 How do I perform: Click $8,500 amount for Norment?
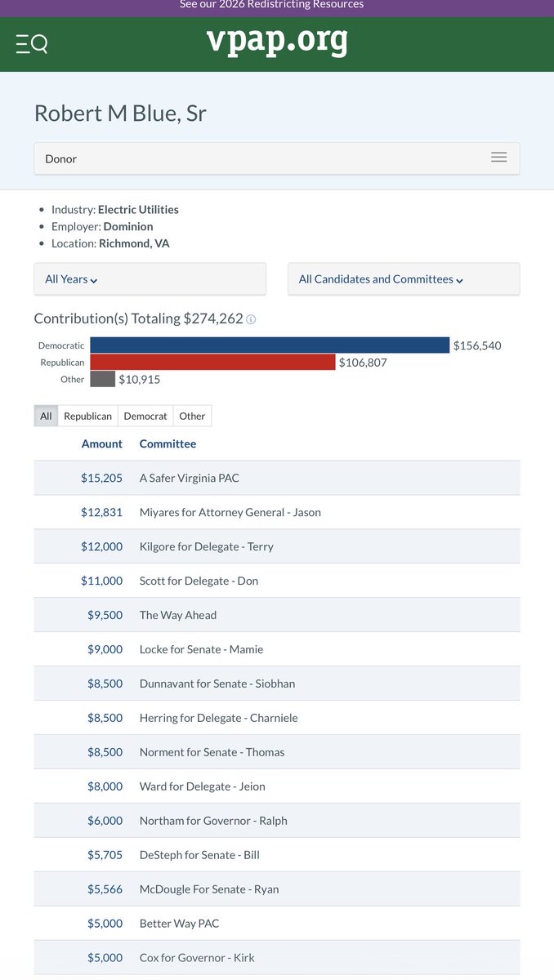(x=105, y=752)
